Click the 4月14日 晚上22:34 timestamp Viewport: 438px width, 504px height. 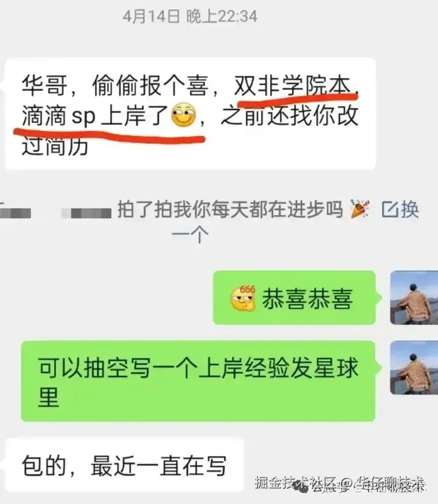[190, 16]
